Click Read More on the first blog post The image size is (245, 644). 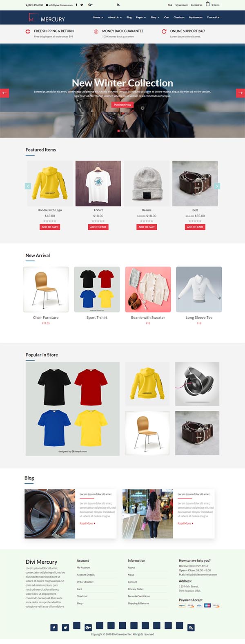tap(87, 523)
